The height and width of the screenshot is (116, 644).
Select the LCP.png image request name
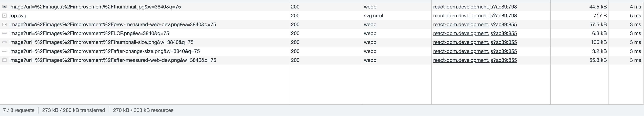pyautogui.click(x=89, y=33)
